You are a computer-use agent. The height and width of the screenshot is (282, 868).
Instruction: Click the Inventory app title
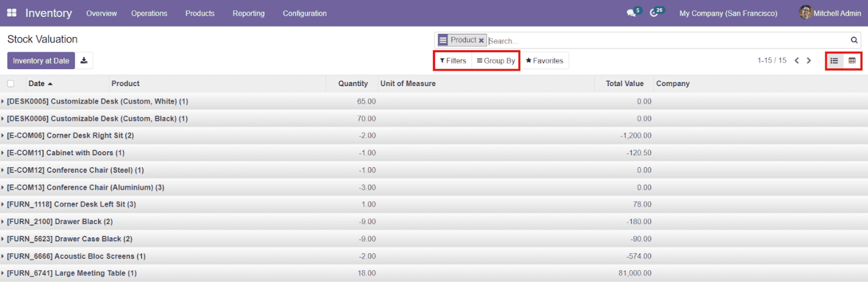48,13
